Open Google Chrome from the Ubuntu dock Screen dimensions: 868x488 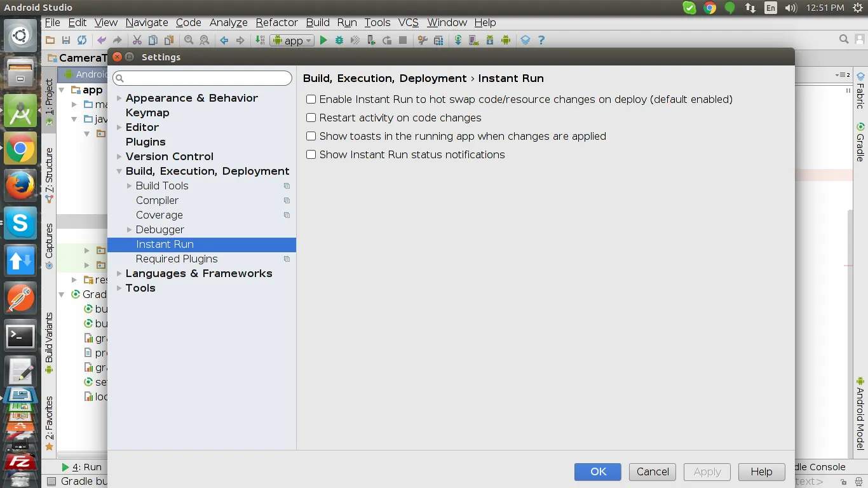click(20, 149)
